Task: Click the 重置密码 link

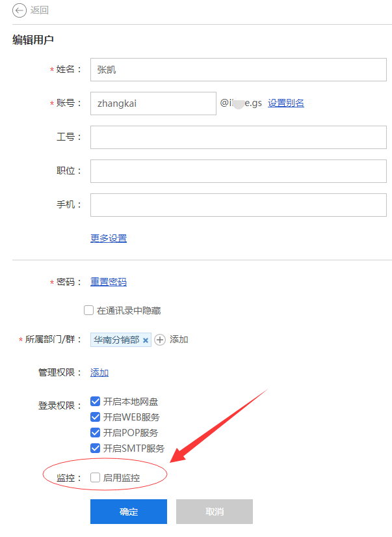Action: coord(109,282)
